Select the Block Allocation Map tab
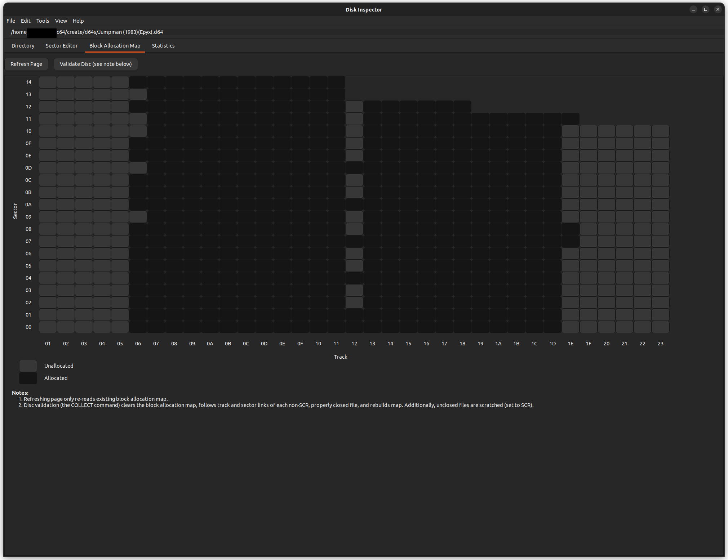Viewport: 728px width, 560px height. [115, 46]
